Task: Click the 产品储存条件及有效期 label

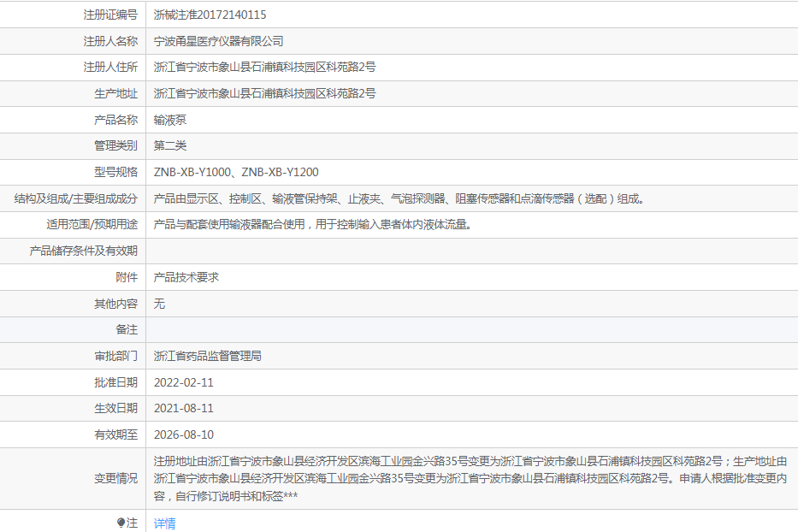Action: coord(84,251)
